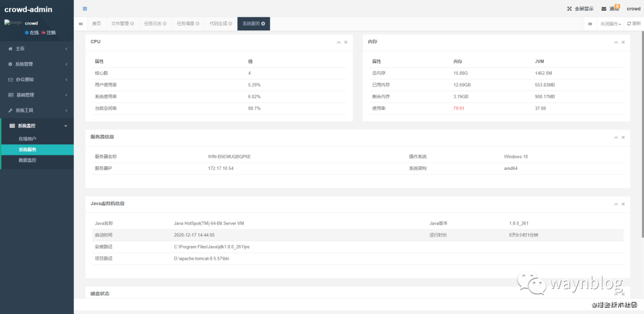644x314 pixels.
Task: Close the 内存 panel
Action: tap(623, 42)
